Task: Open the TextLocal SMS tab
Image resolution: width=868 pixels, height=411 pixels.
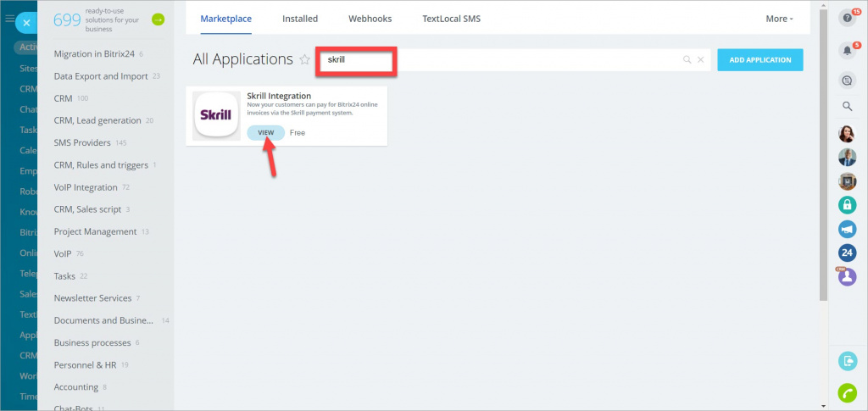Action: pos(451,19)
